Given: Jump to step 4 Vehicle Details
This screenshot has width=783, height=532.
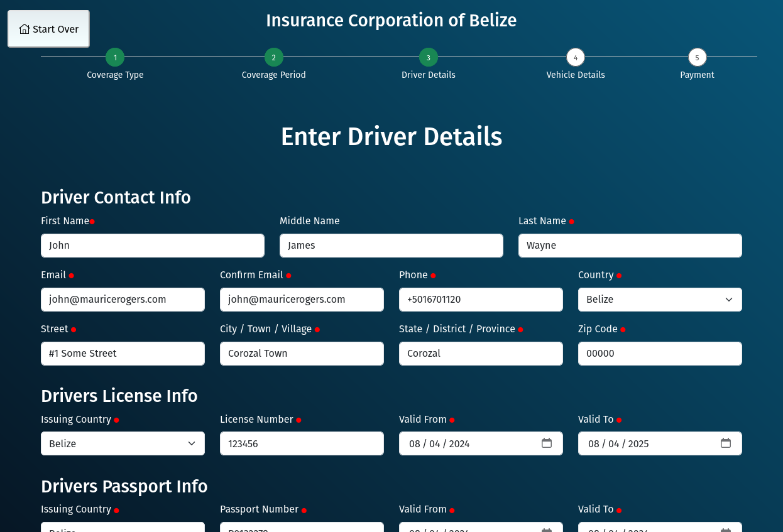Looking at the screenshot, I should click(576, 57).
